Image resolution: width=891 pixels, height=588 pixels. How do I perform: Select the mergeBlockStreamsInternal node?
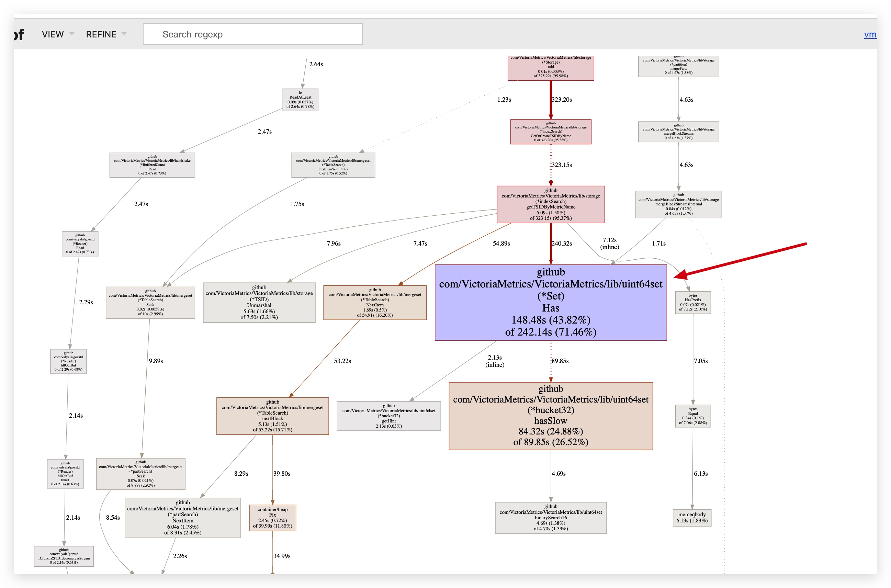(678, 204)
